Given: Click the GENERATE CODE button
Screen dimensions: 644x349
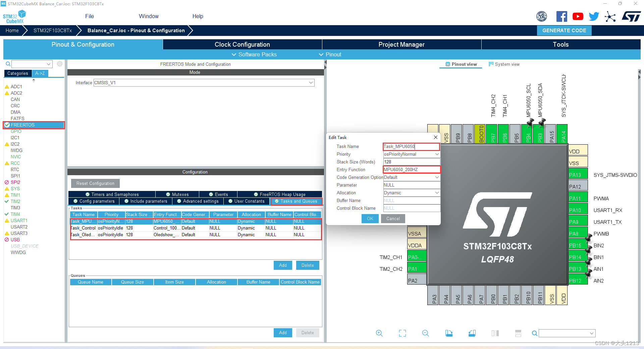Looking at the screenshot, I should (564, 31).
